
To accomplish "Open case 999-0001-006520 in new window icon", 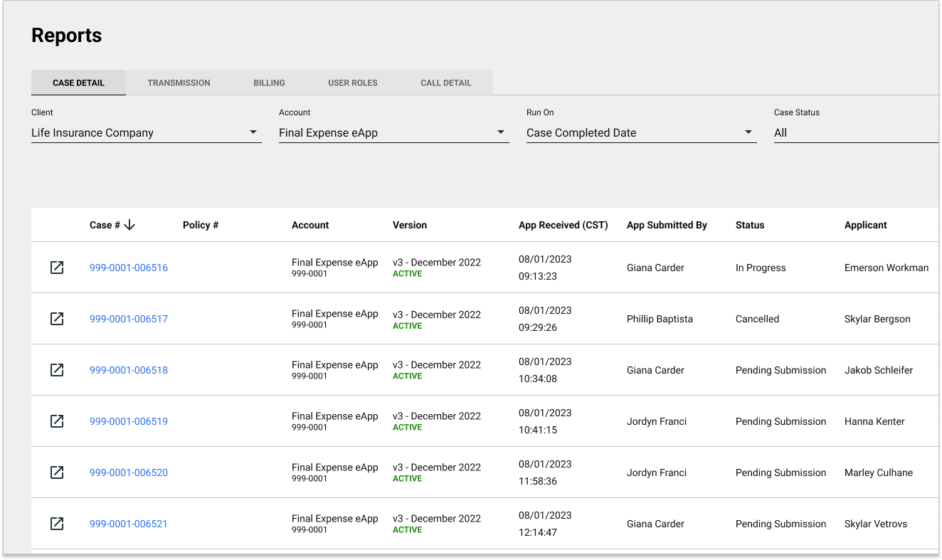I will tap(57, 472).
